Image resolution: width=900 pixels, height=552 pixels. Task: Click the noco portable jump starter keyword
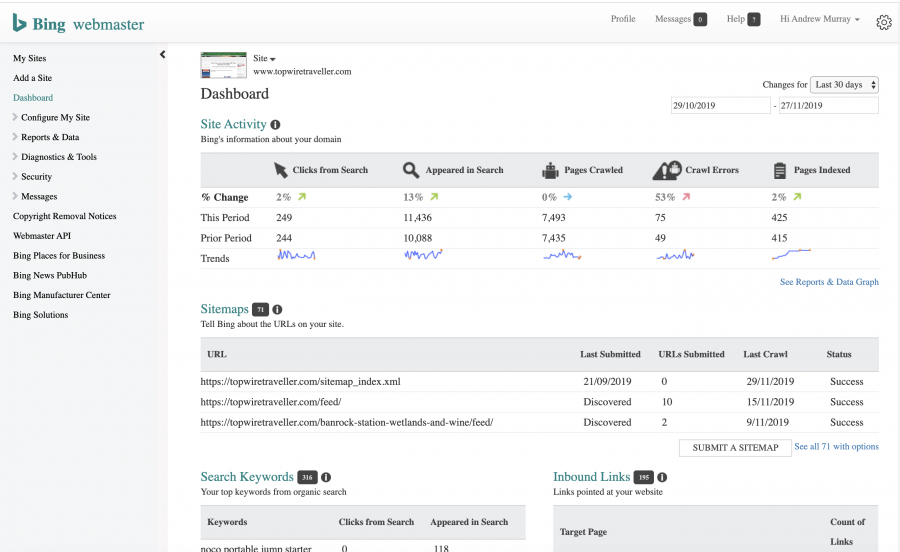point(256,548)
